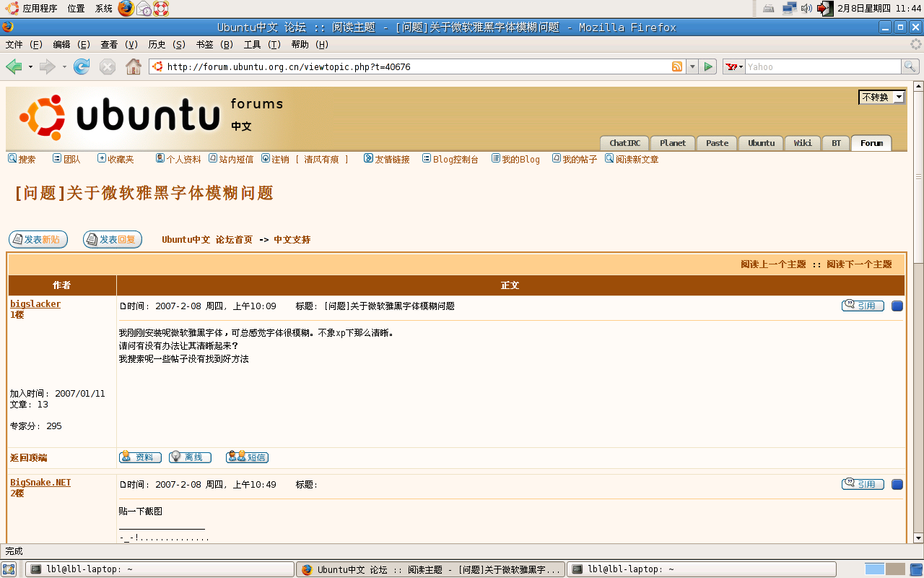Click the blue post icon on BigSnake.NET's post

pyautogui.click(x=897, y=484)
